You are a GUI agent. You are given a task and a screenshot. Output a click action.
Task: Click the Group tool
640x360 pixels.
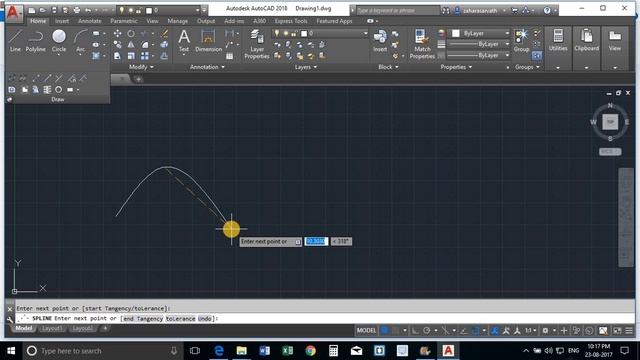tap(521, 40)
